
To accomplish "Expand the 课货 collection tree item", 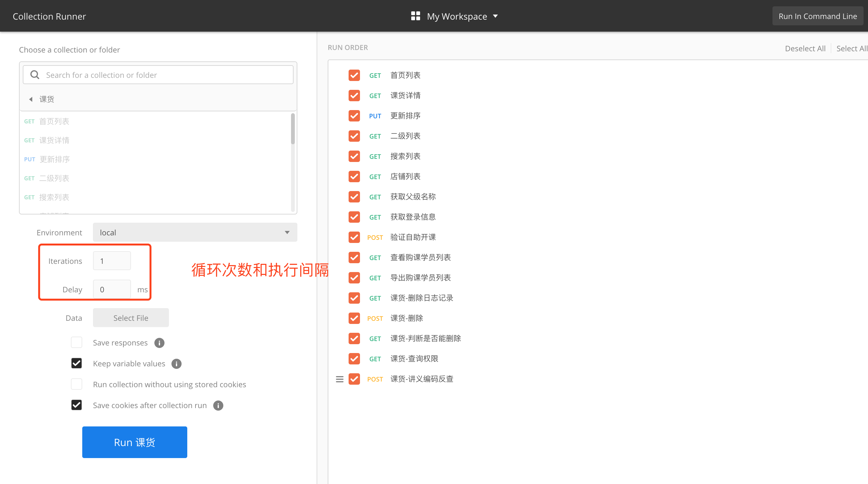I will tap(31, 99).
